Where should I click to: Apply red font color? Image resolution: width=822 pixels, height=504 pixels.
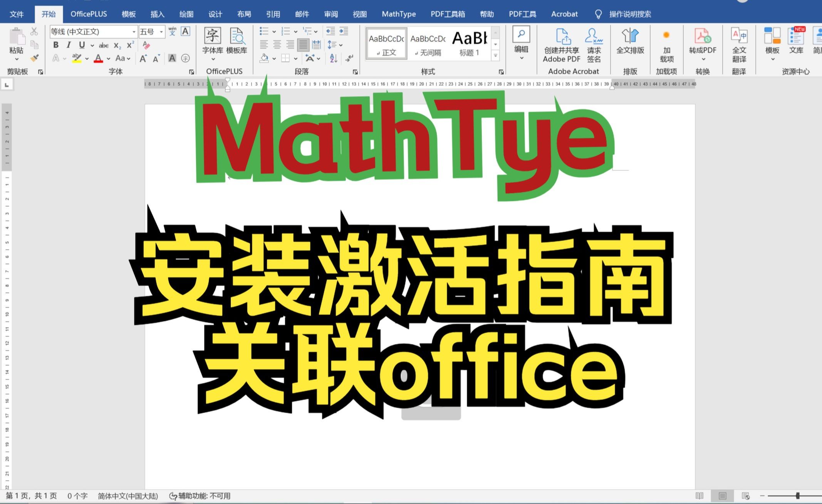click(x=99, y=58)
